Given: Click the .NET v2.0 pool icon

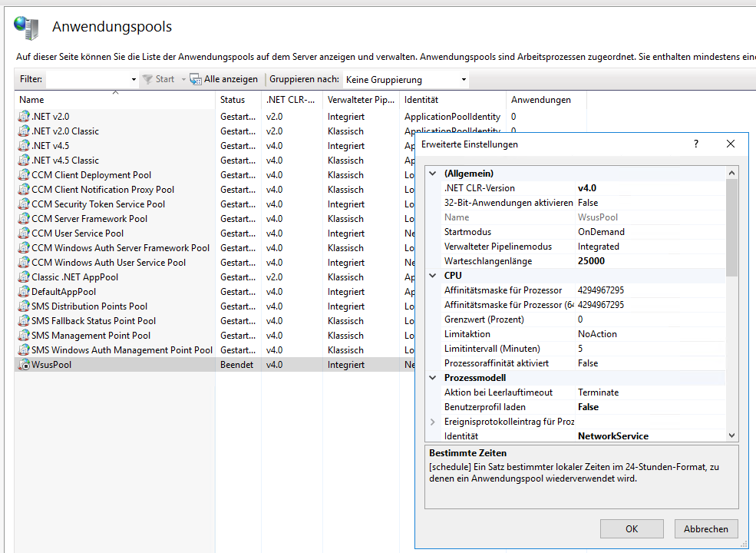Looking at the screenshot, I should pyautogui.click(x=24, y=116).
